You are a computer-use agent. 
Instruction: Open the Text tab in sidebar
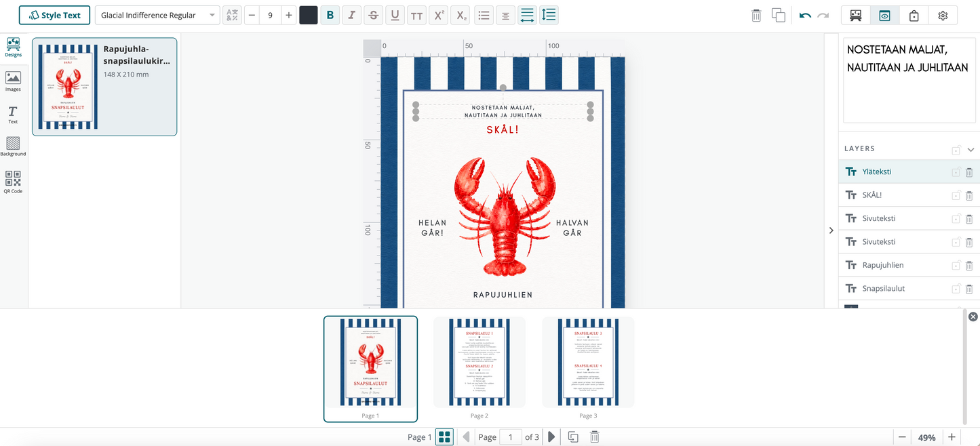(x=13, y=115)
